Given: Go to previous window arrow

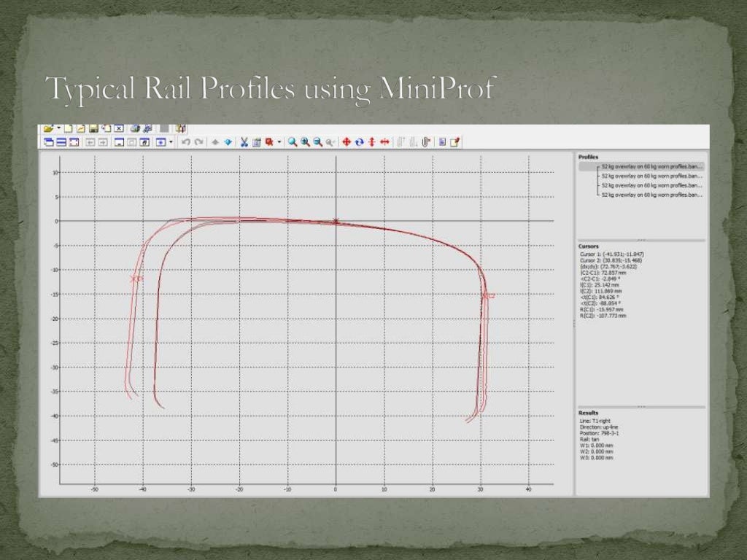Looking at the screenshot, I should (x=90, y=142).
